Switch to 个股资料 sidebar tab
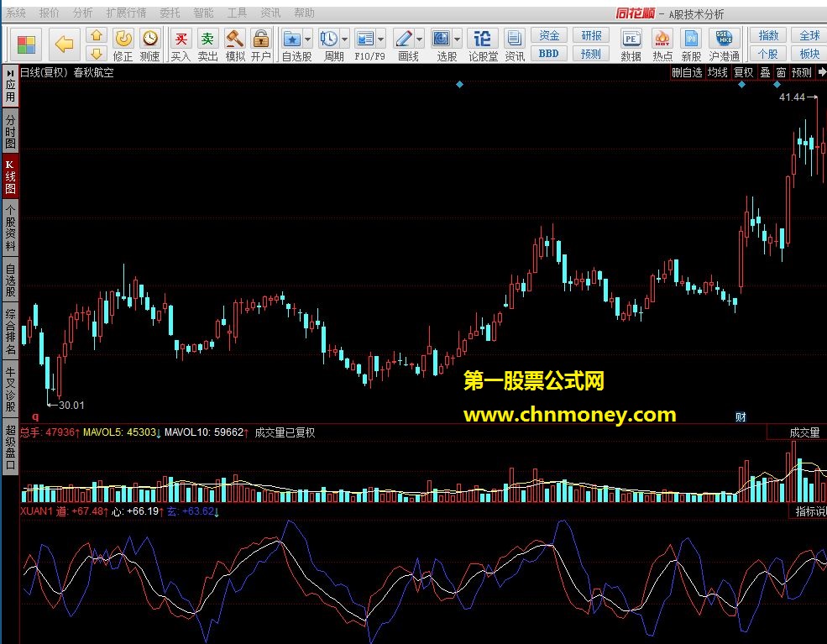 (x=10, y=228)
